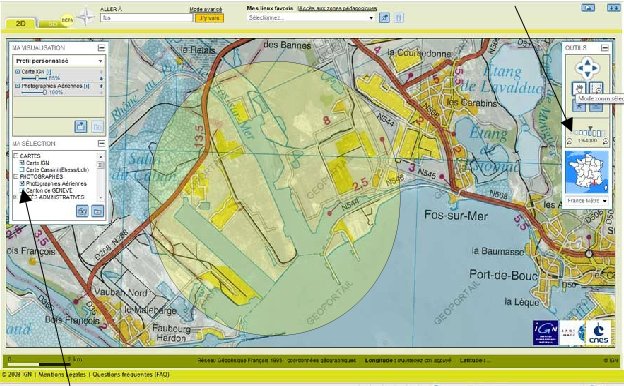624x386 pixels.
Task: Click the J'y vais button
Action: coord(209,18)
